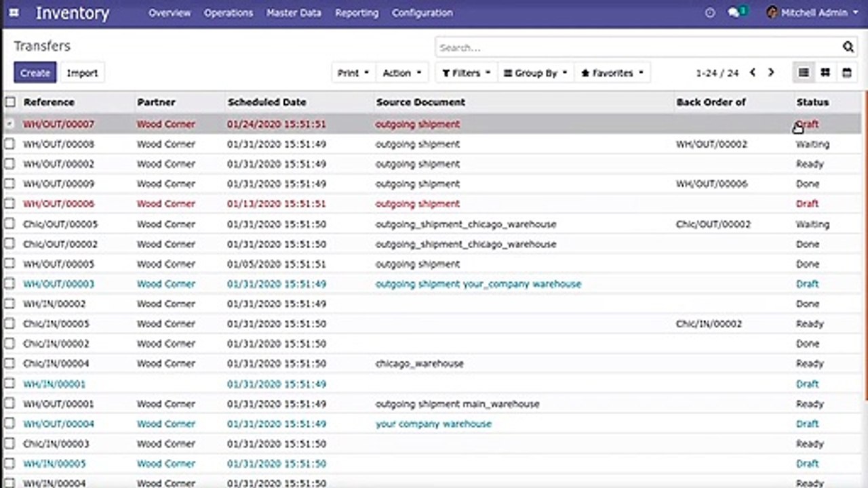Switch to kanban view icon
This screenshot has height=488, width=868.
tap(825, 73)
